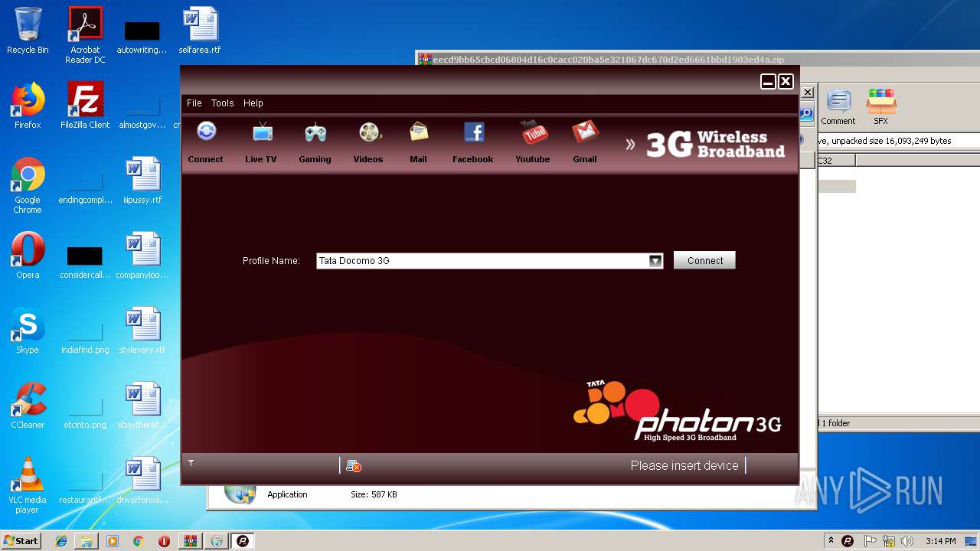
Task: Open VLC media player desktop shortcut
Action: 28,485
